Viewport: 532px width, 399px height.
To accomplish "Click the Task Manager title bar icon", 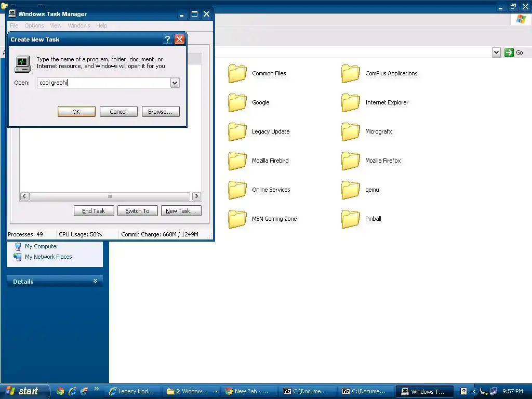I will click(12, 14).
